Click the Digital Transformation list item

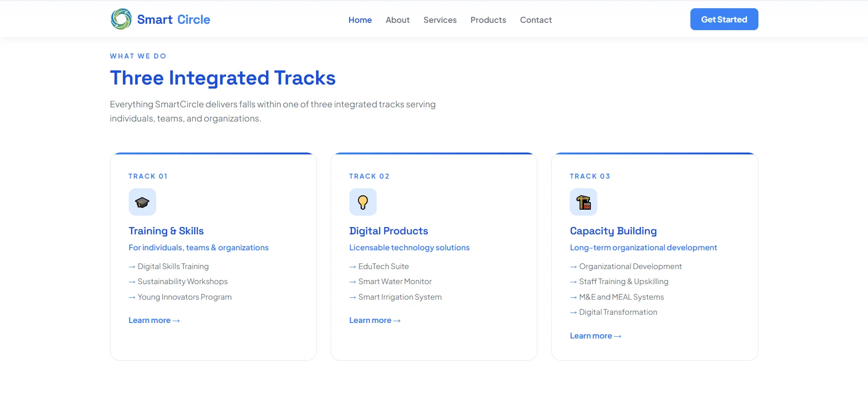(614, 312)
